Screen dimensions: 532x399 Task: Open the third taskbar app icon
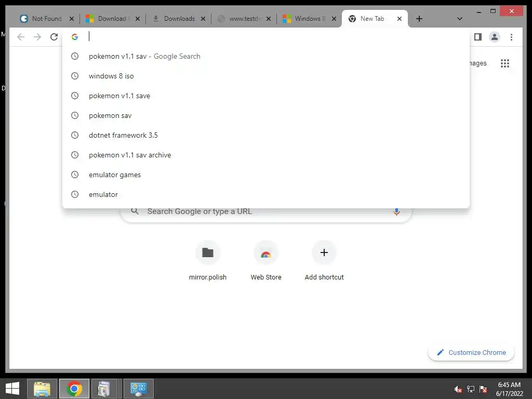click(x=104, y=389)
